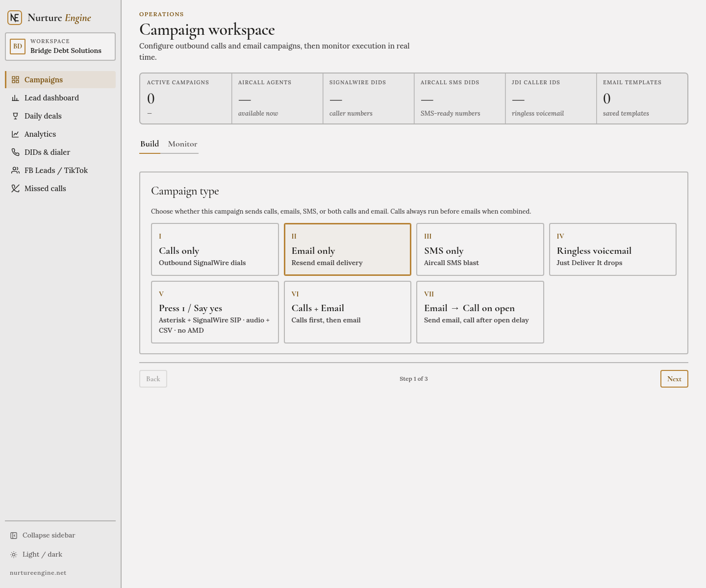Open the nurtureengine.net link

[x=38, y=573]
